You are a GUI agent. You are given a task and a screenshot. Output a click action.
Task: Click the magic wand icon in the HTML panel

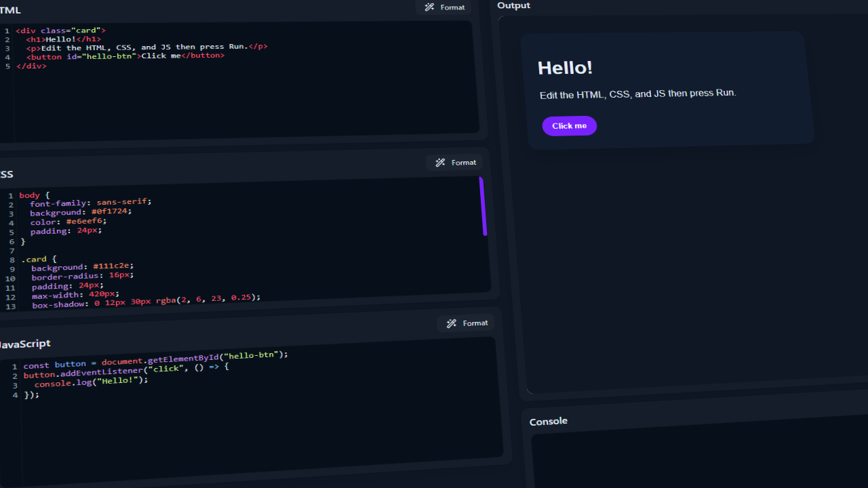pyautogui.click(x=429, y=7)
